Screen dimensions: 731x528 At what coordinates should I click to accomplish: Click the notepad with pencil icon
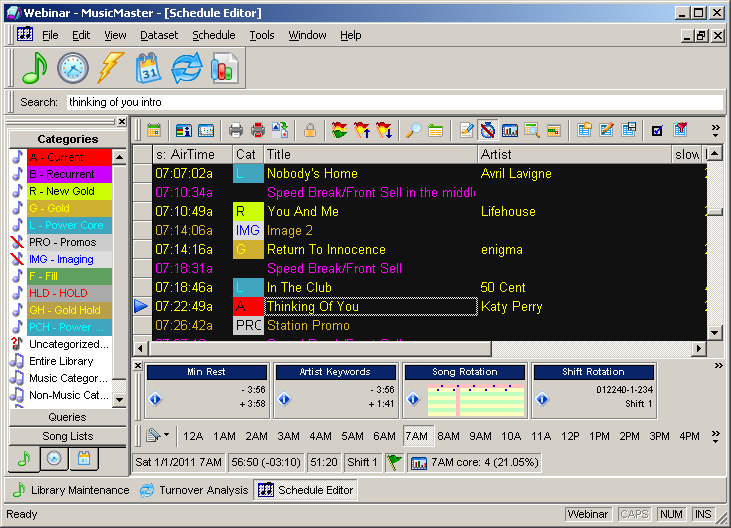[466, 130]
